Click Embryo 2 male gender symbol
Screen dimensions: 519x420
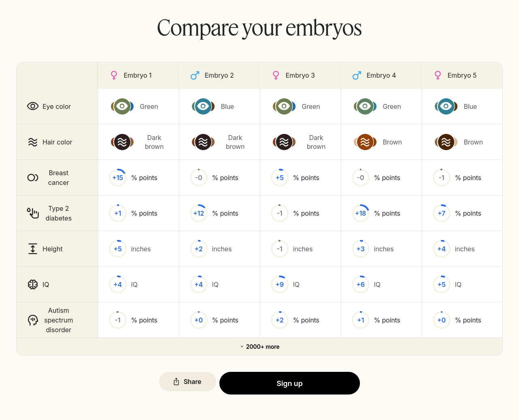click(195, 76)
